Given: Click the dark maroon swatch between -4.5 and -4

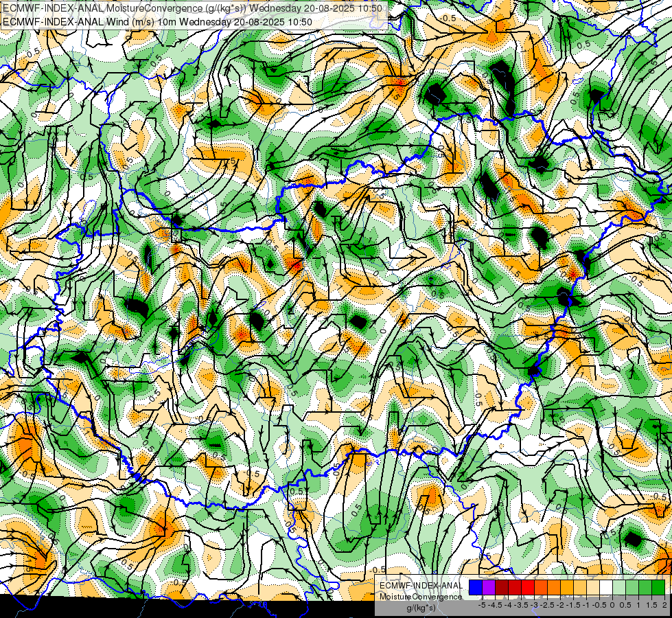Looking at the screenshot, I should pyautogui.click(x=502, y=587).
